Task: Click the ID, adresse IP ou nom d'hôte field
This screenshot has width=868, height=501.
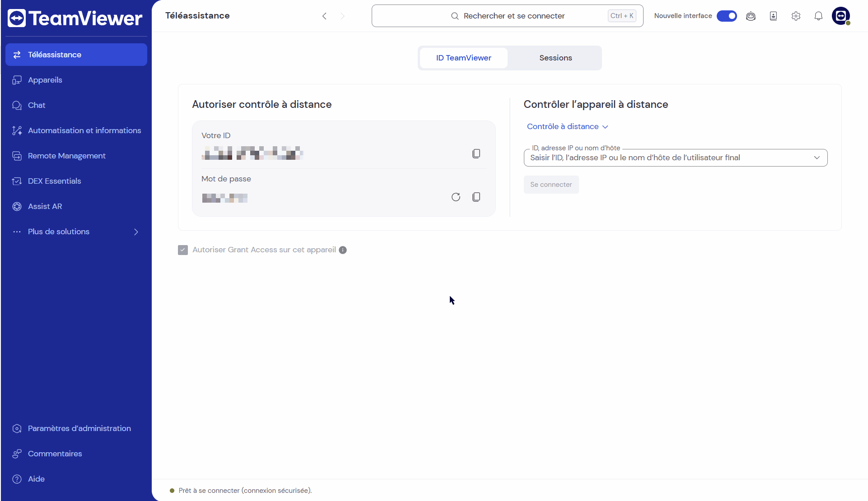Action: click(x=675, y=158)
